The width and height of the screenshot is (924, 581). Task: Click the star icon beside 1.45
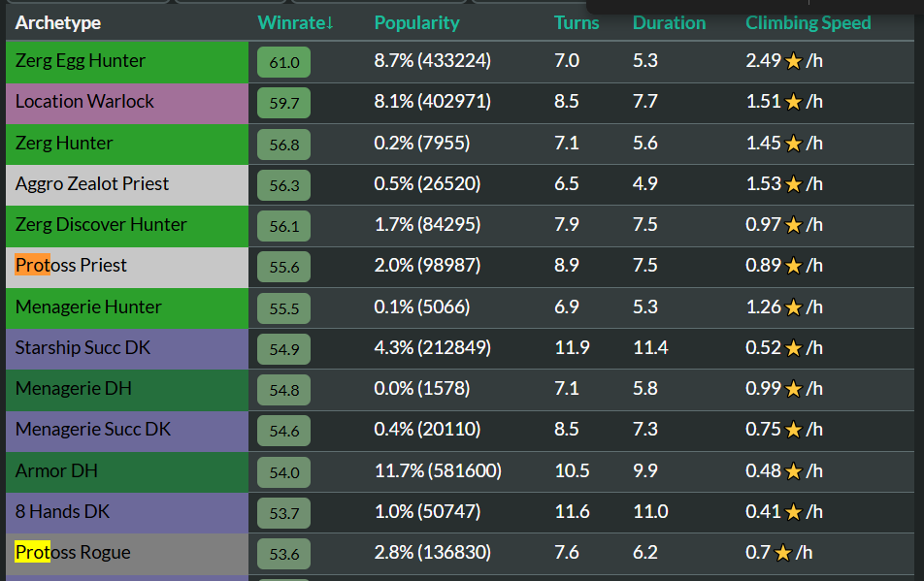(794, 143)
